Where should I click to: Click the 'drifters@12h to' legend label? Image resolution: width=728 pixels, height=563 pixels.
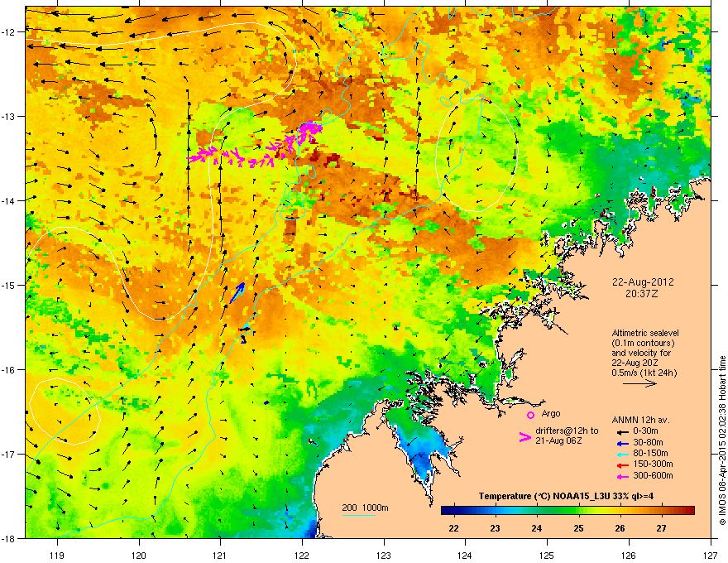point(567,431)
